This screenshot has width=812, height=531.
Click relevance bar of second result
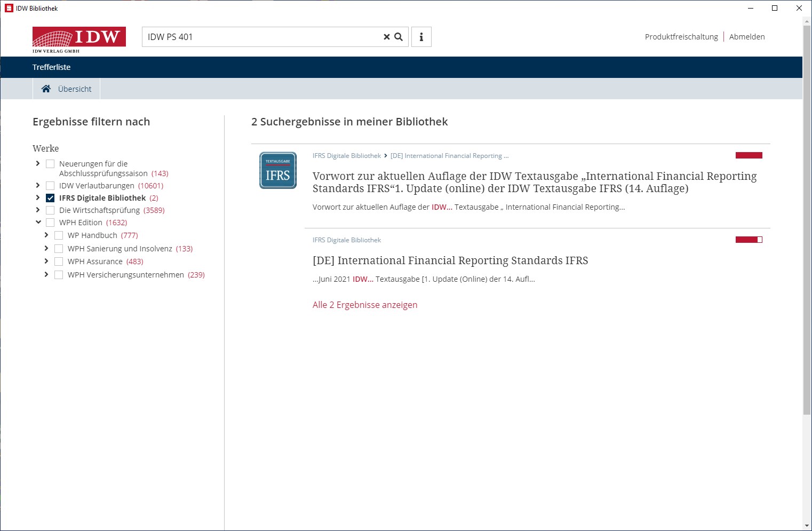click(749, 240)
